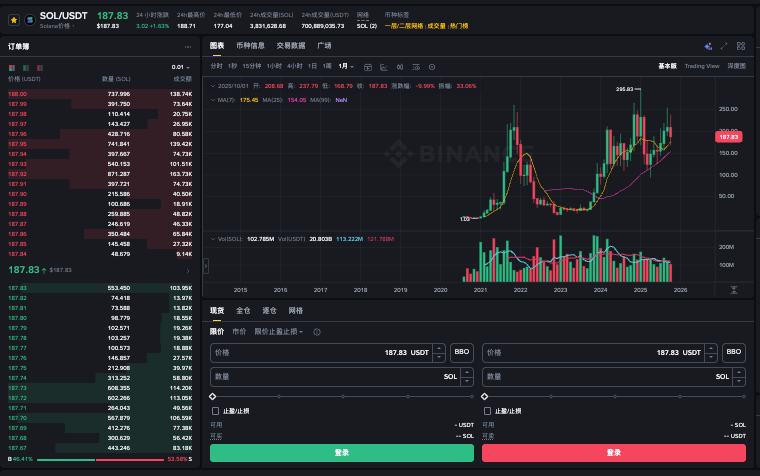The image size is (760, 476).
Task: Click the green 登录 button to buy
Action: tap(341, 452)
